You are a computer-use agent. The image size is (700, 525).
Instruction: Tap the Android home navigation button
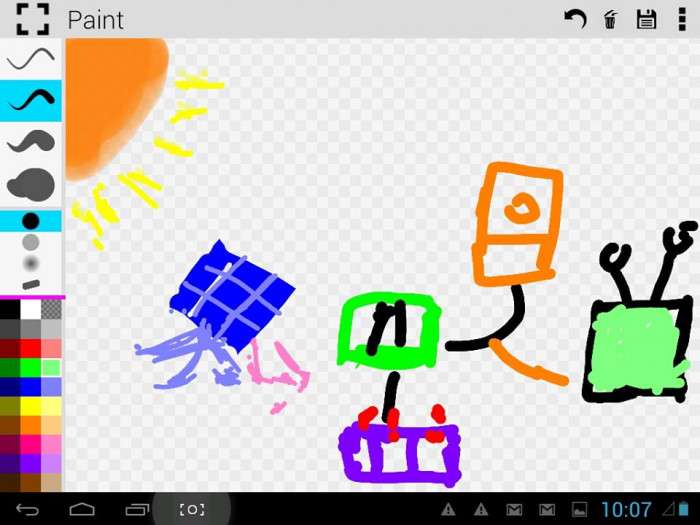(x=82, y=509)
